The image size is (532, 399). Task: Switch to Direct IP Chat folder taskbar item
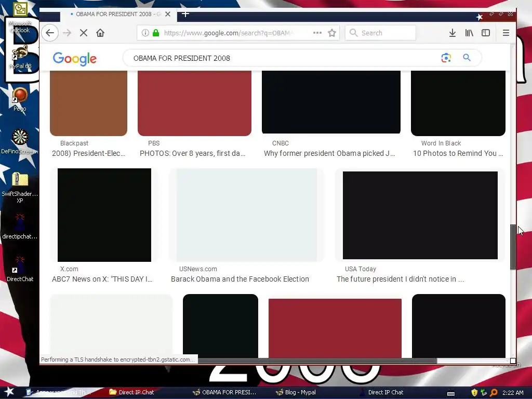131,392
